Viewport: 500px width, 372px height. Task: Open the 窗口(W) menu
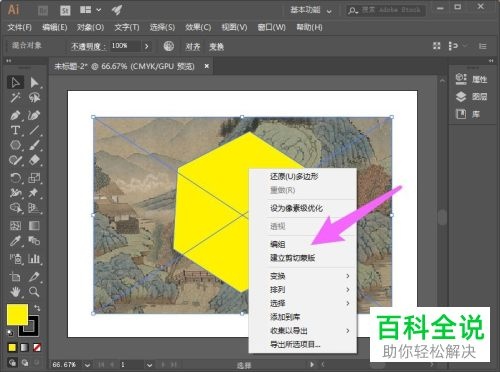click(x=272, y=27)
